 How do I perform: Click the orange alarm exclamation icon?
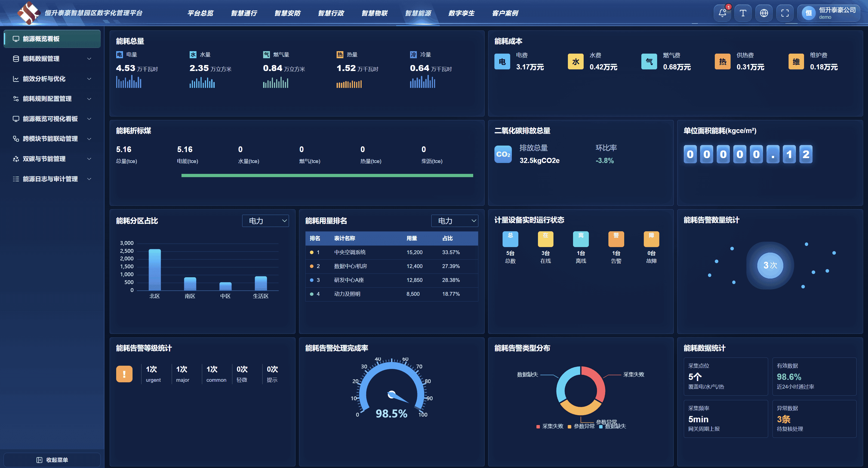(x=124, y=374)
